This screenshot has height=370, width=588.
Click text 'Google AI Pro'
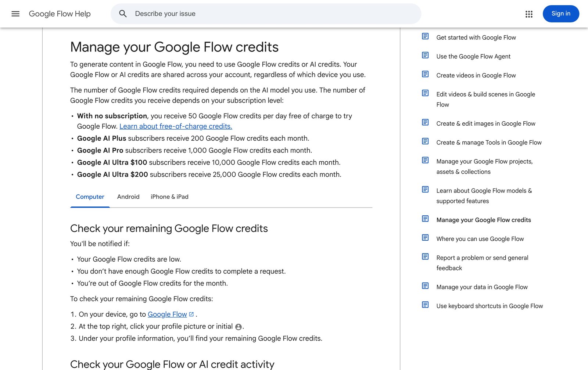tap(100, 150)
